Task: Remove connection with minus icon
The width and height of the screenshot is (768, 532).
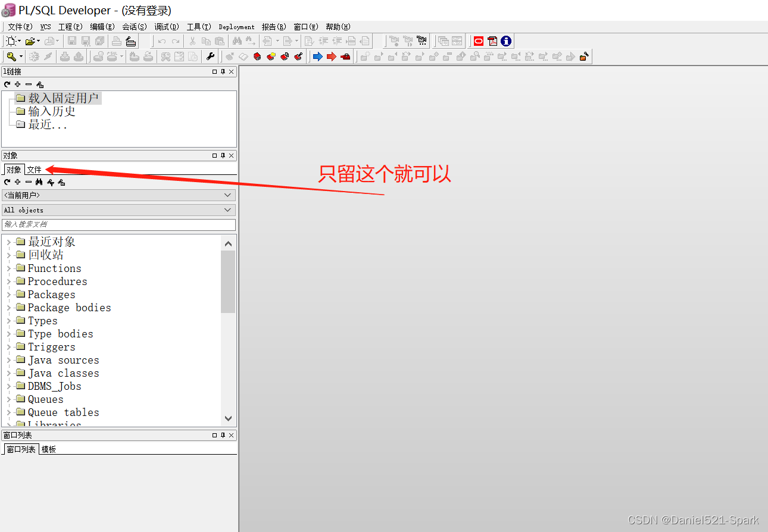Action: pyautogui.click(x=29, y=85)
